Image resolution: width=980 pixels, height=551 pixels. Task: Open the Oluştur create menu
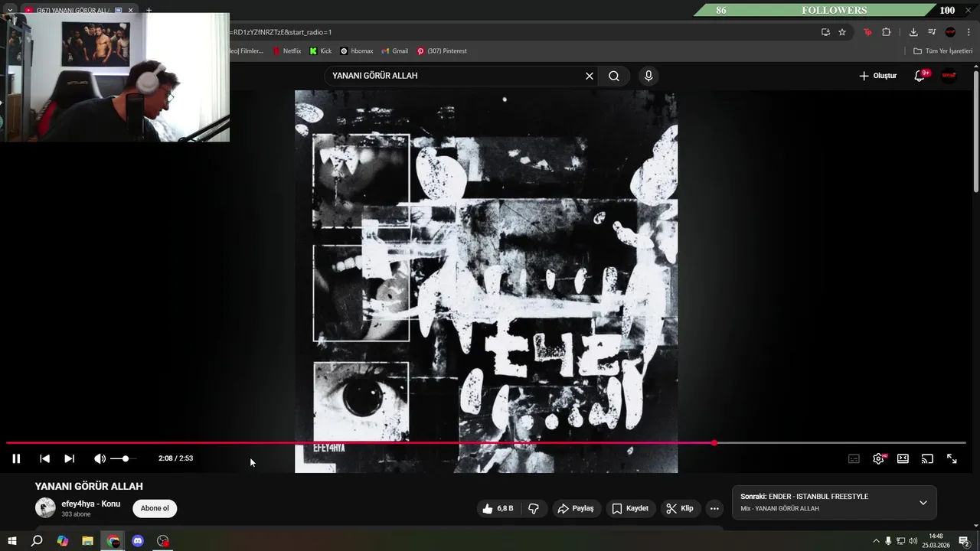click(x=877, y=76)
